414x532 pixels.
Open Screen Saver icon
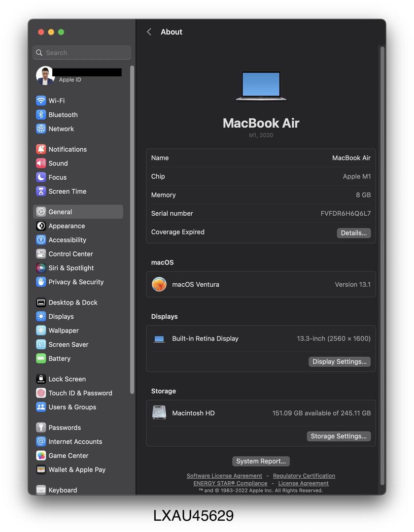(x=41, y=344)
